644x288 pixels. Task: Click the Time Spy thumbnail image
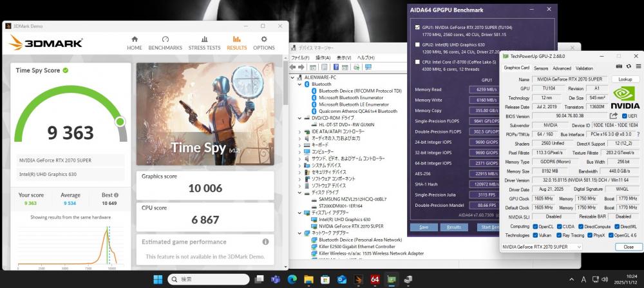205,114
